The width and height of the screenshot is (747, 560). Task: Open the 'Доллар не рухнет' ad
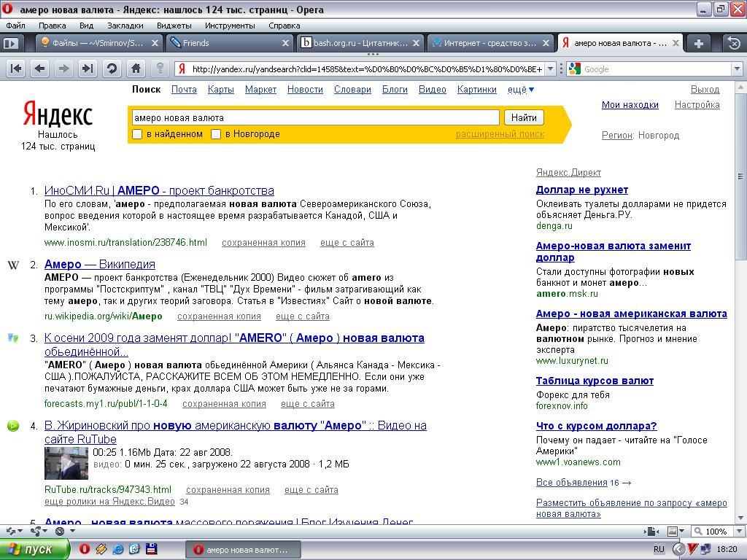[x=582, y=190]
